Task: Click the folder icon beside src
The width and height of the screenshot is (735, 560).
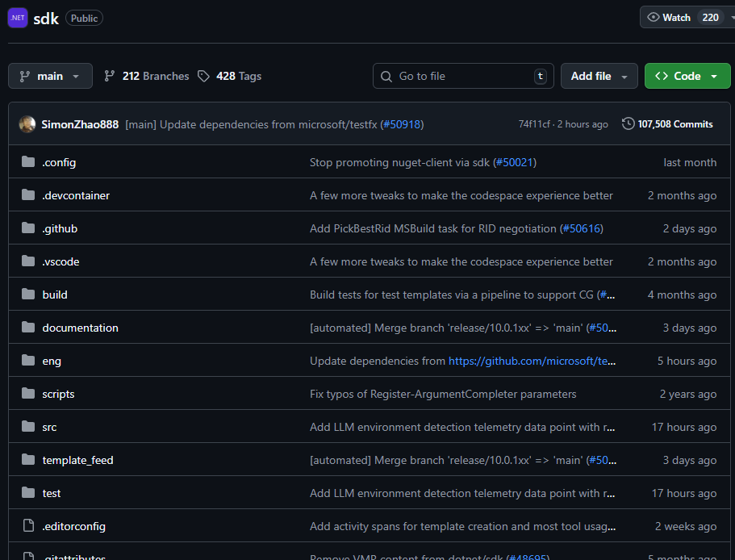Action: click(x=27, y=426)
